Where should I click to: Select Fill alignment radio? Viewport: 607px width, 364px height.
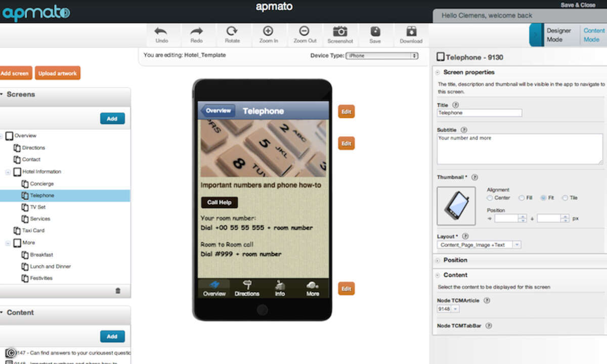point(521,198)
